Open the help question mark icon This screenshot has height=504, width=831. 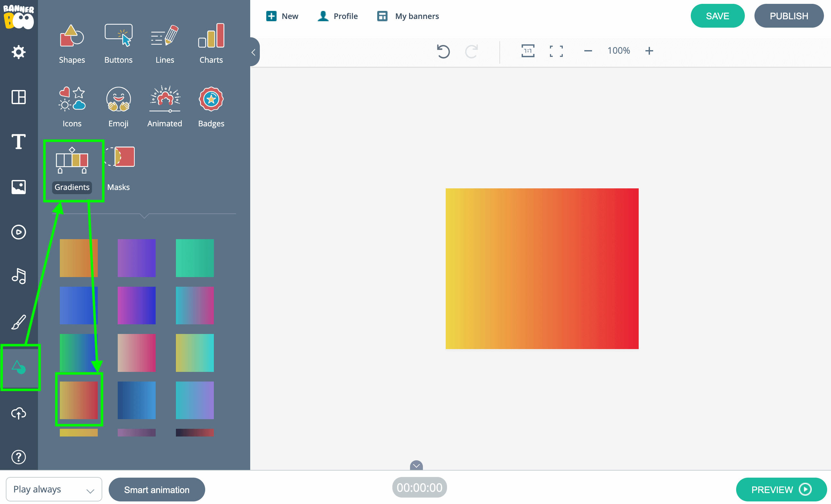[19, 457]
